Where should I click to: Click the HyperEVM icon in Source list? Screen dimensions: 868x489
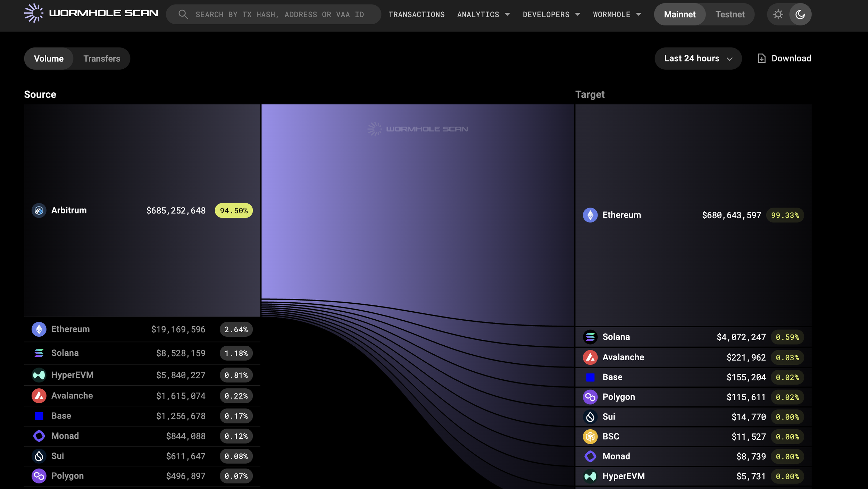point(39,375)
